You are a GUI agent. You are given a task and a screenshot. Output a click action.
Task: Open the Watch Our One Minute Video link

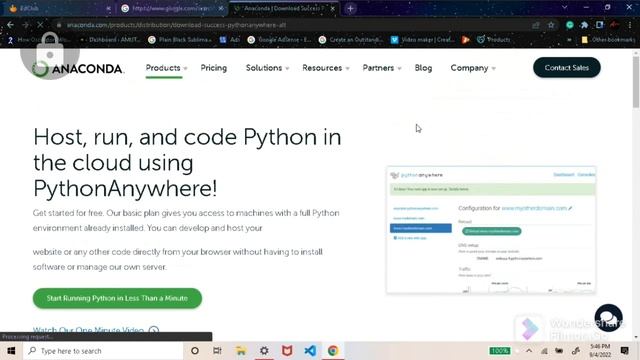click(96, 330)
